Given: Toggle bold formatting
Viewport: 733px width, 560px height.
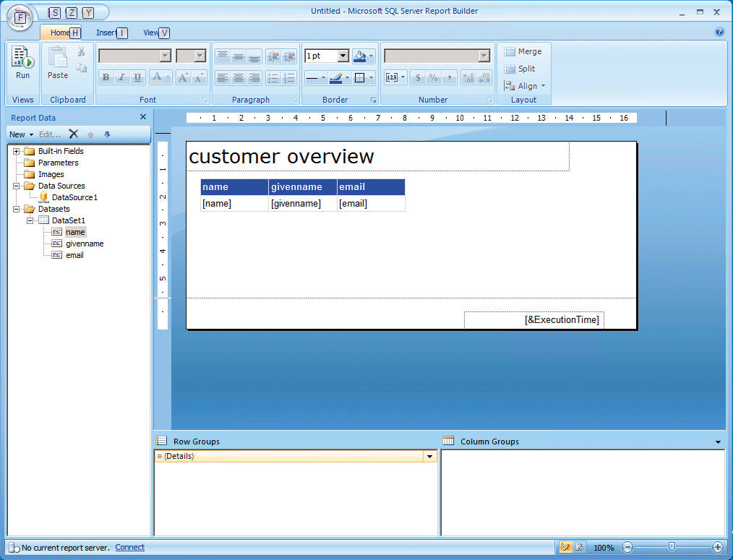Looking at the screenshot, I should point(106,77).
